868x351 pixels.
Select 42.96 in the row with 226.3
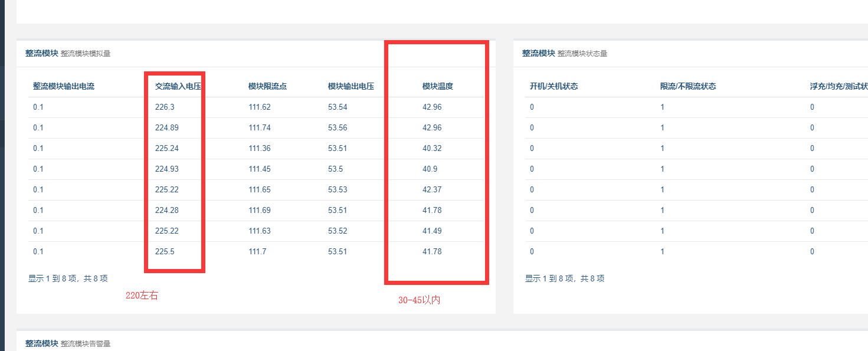[432, 107]
